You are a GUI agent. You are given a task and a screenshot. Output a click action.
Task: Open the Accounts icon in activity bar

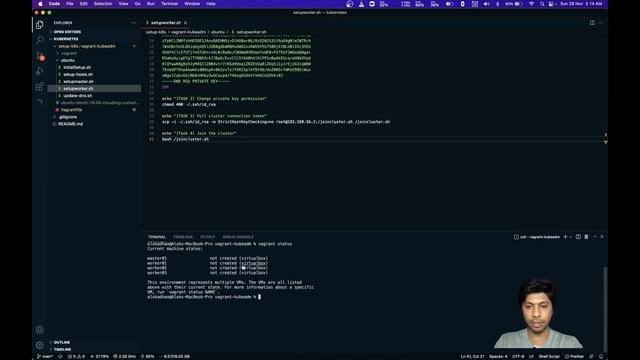click(40, 330)
